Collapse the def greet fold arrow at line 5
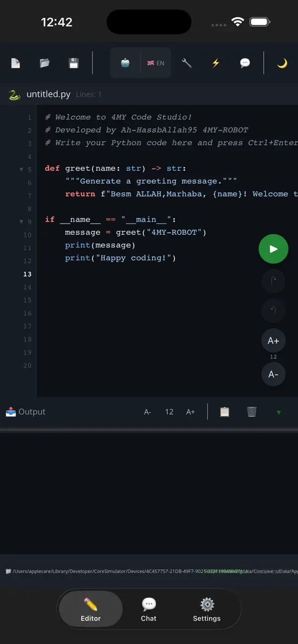The width and height of the screenshot is (298, 644). pyautogui.click(x=21, y=170)
